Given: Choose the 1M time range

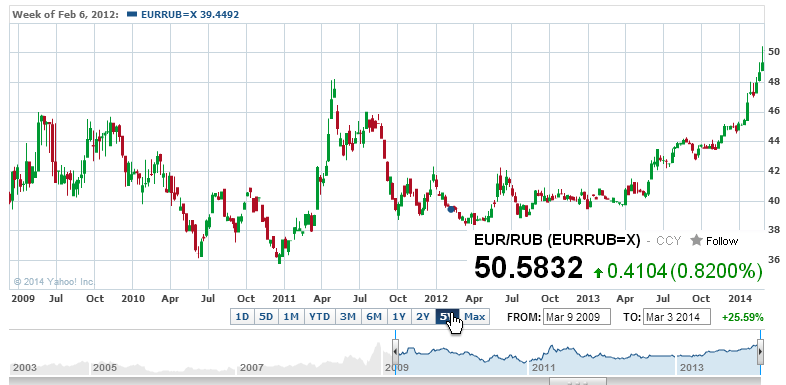Looking at the screenshot, I should point(291,317).
